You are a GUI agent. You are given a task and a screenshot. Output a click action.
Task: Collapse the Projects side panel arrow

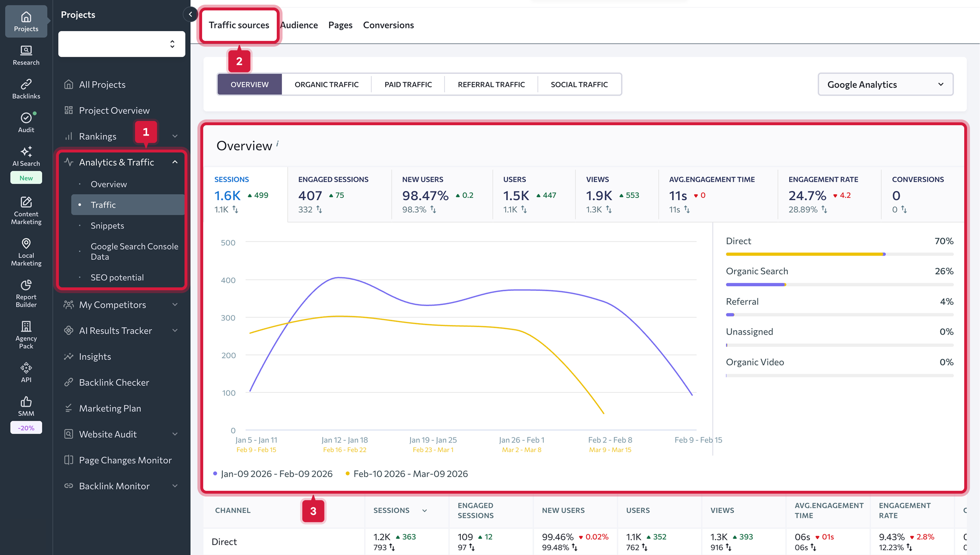(x=190, y=14)
